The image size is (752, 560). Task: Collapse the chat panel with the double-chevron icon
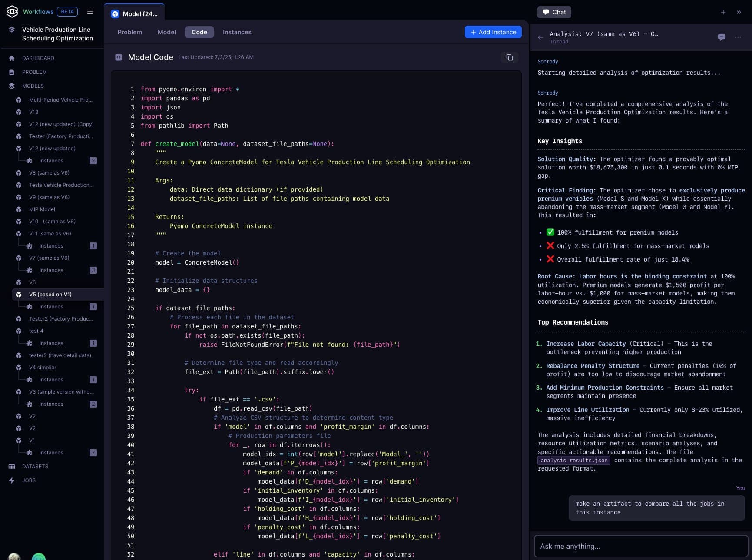739,12
